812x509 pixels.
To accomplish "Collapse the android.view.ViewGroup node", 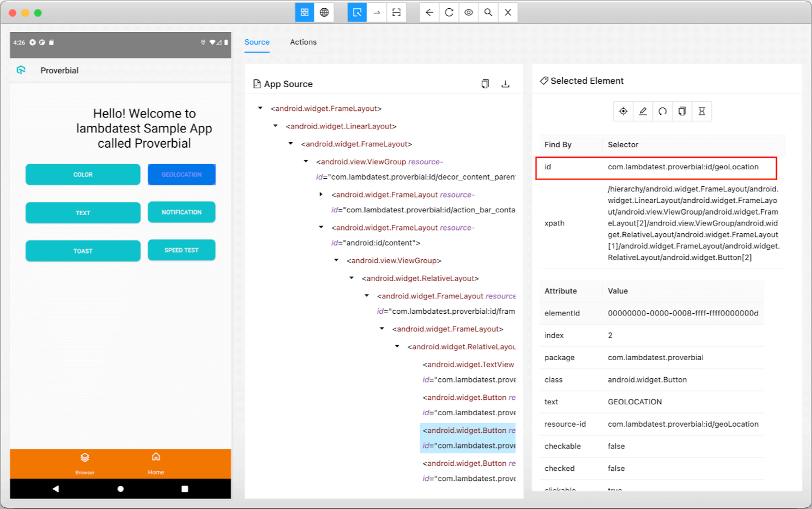I will (337, 260).
